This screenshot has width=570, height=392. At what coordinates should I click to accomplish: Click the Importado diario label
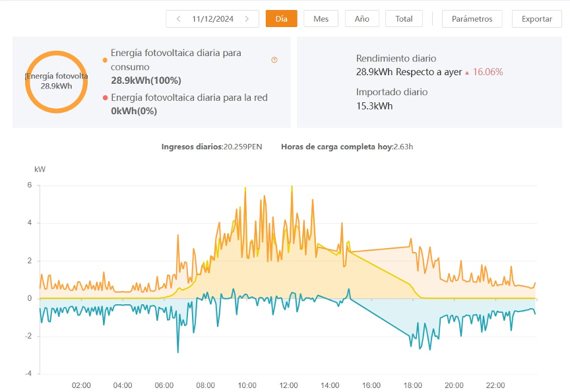pyautogui.click(x=392, y=92)
